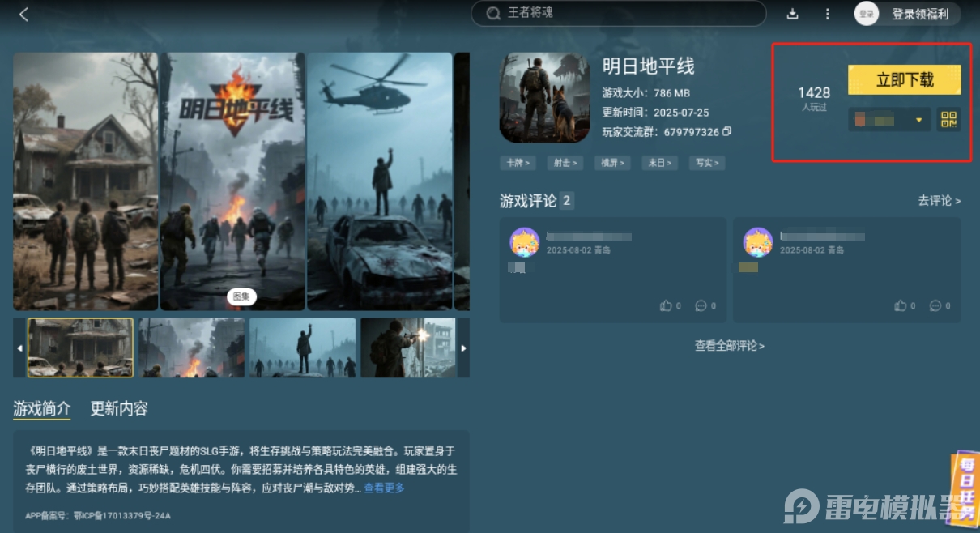Click 查看全部评论 link
The height and width of the screenshot is (533, 980).
click(729, 346)
